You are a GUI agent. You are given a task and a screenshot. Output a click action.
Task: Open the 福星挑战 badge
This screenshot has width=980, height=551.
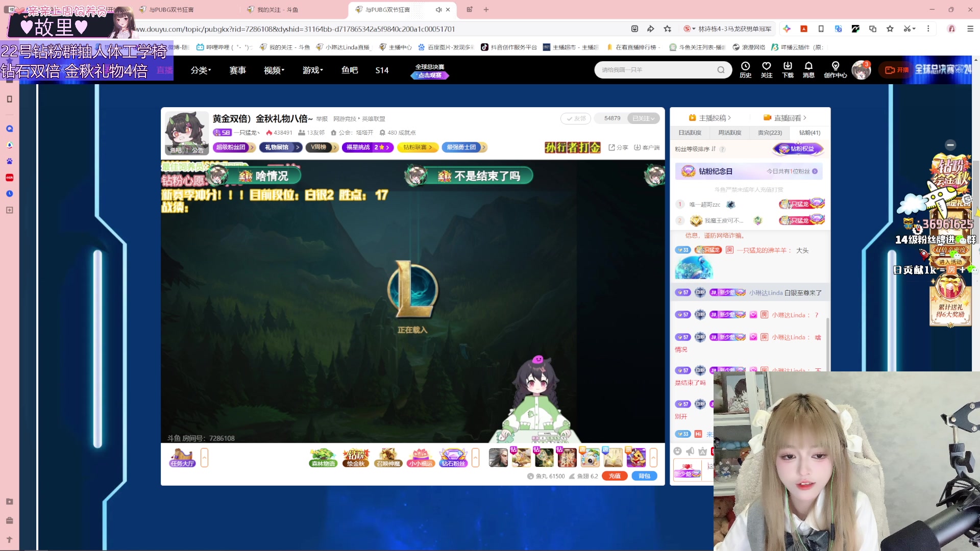tap(367, 147)
